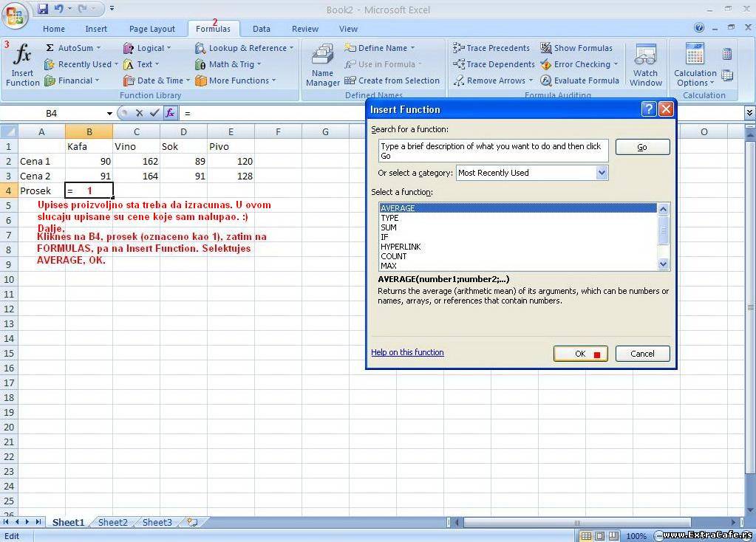Click the Calculate Sheet icon

pos(727,75)
